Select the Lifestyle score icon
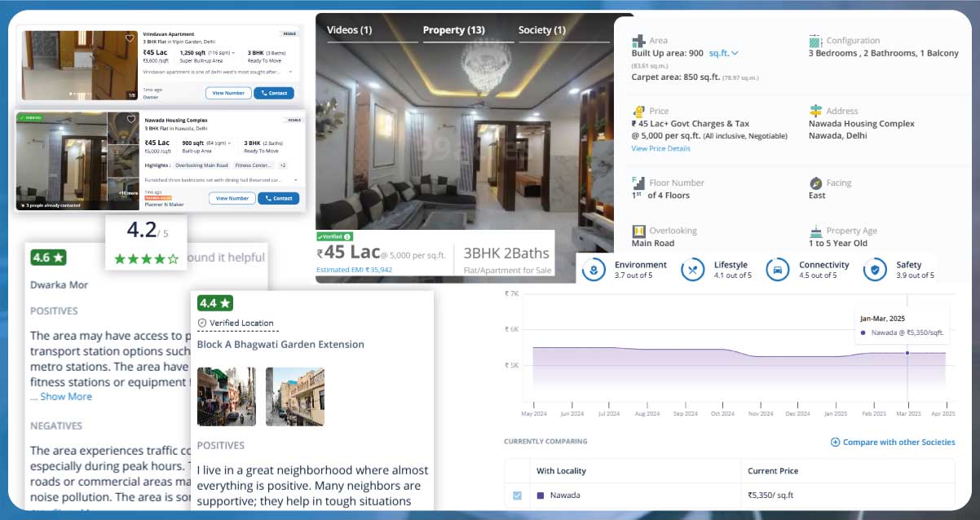The image size is (980, 520). point(693,269)
